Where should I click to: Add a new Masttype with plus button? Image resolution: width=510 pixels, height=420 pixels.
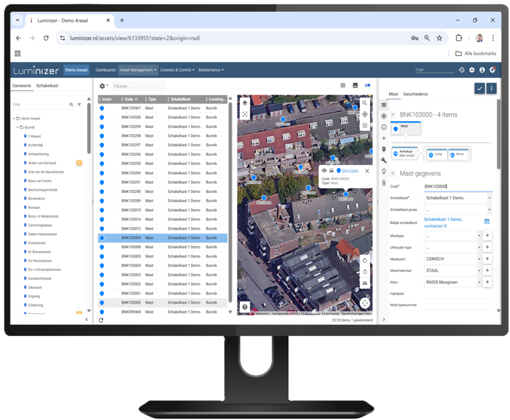tap(487, 236)
